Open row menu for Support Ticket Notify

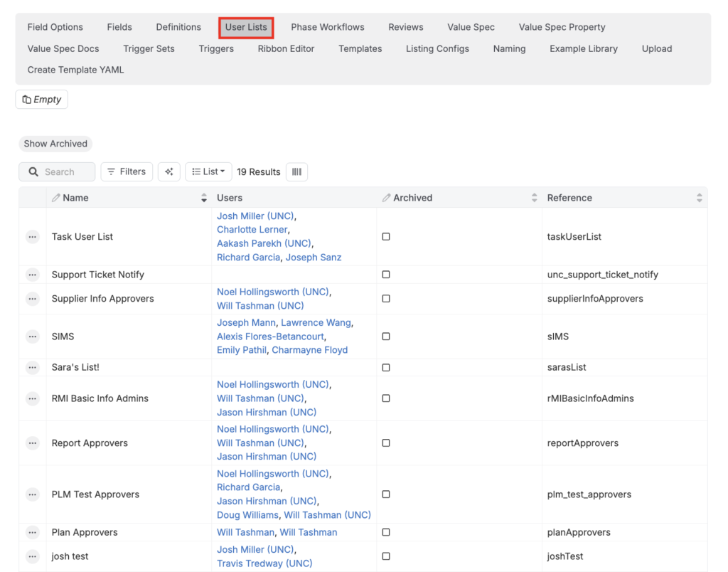33,275
